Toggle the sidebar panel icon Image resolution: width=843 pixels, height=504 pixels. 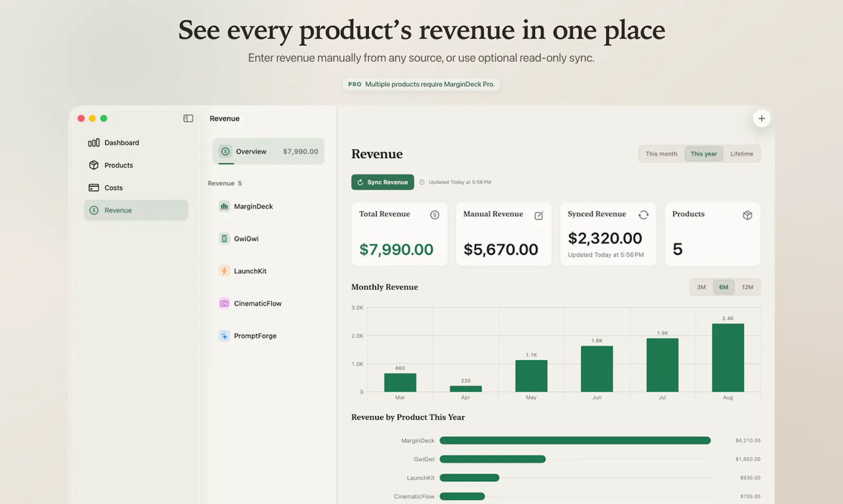188,118
